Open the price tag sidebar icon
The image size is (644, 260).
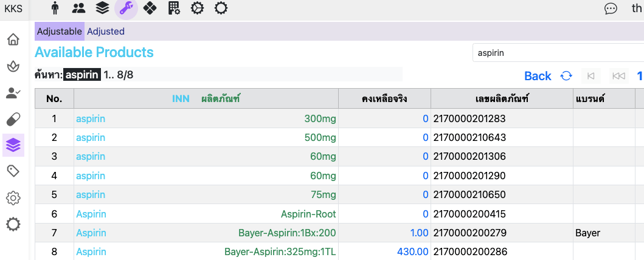click(13, 171)
